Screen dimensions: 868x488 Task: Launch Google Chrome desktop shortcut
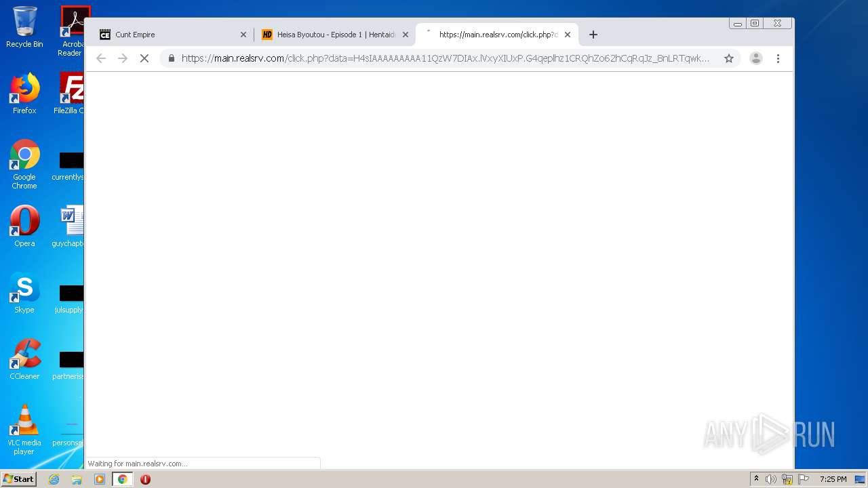point(24,164)
